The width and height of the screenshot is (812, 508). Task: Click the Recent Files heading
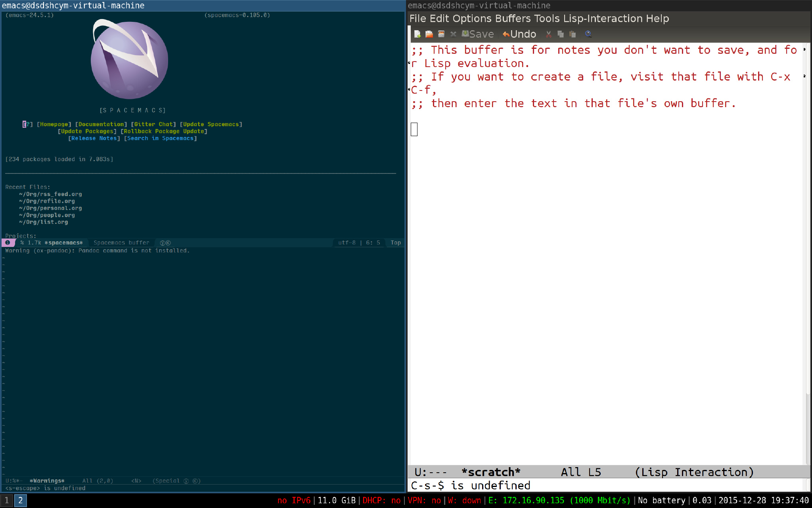pos(28,187)
